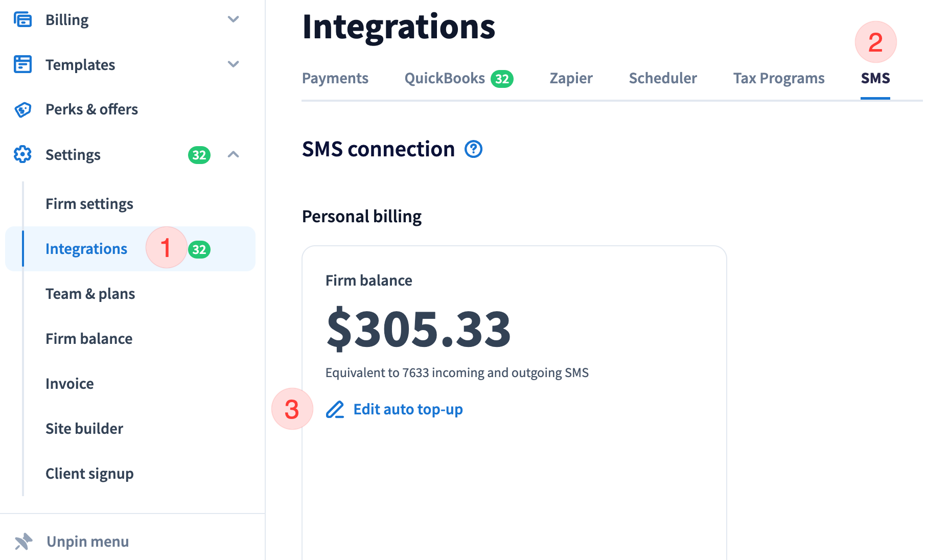Image resolution: width=926 pixels, height=560 pixels.
Task: Switch to the Payments tab
Action: click(x=335, y=78)
